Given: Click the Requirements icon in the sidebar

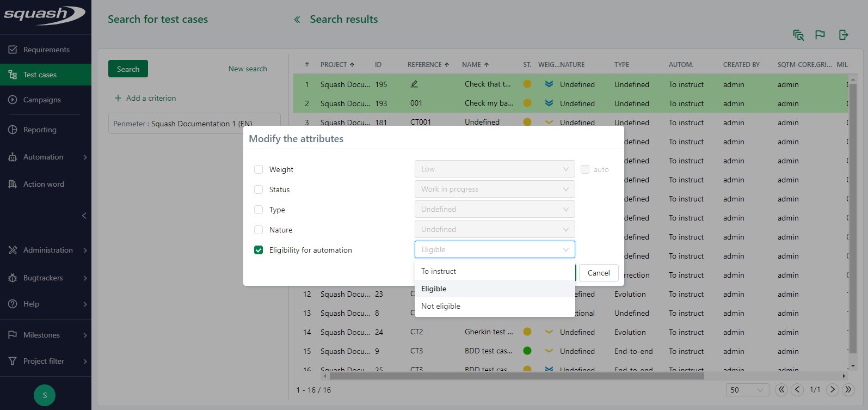Looking at the screenshot, I should point(13,50).
